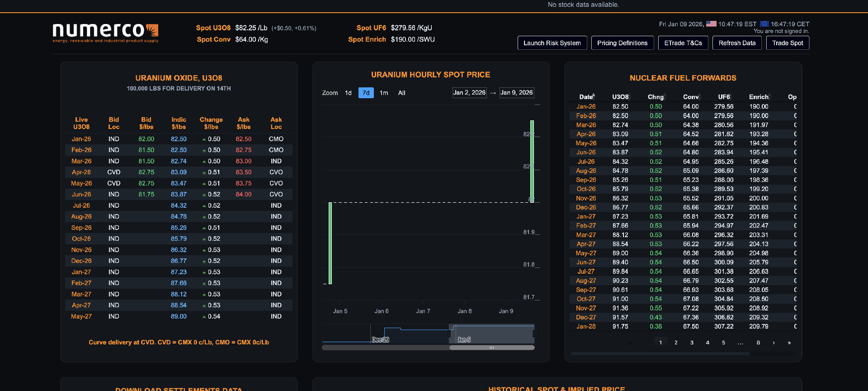Image resolution: width=868 pixels, height=391 pixels.
Task: Jump to last page with double arrow
Action: [789, 343]
